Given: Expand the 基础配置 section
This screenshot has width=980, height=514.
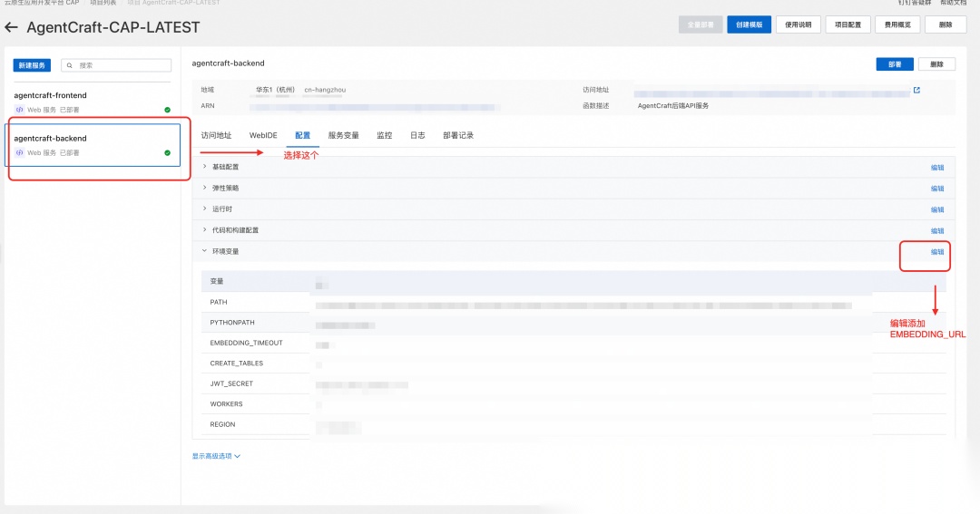Looking at the screenshot, I should [x=204, y=167].
